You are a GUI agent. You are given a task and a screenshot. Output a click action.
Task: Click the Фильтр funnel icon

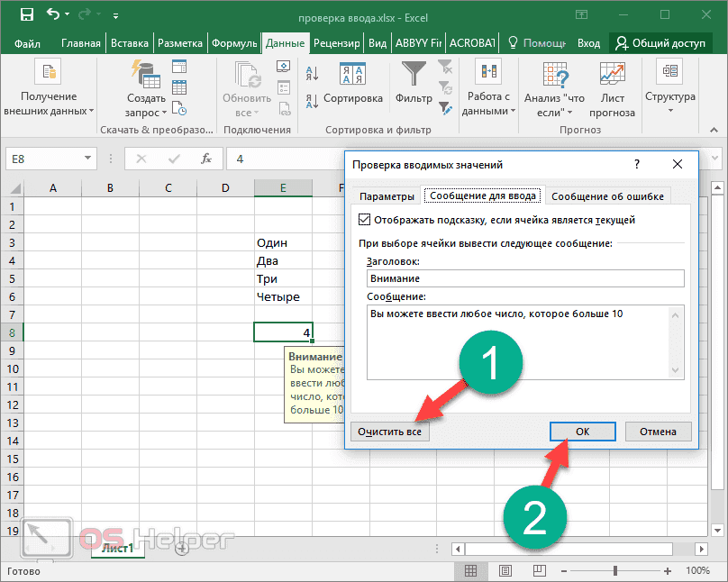pos(414,76)
